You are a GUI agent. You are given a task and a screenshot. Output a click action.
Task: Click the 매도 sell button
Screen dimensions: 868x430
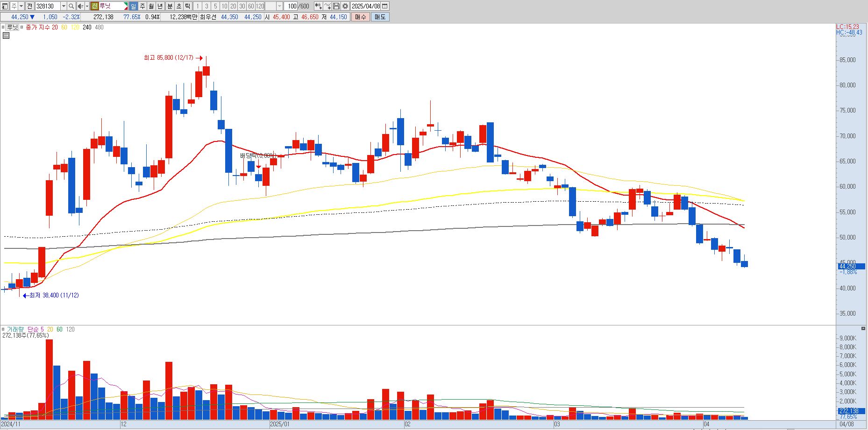pos(380,17)
